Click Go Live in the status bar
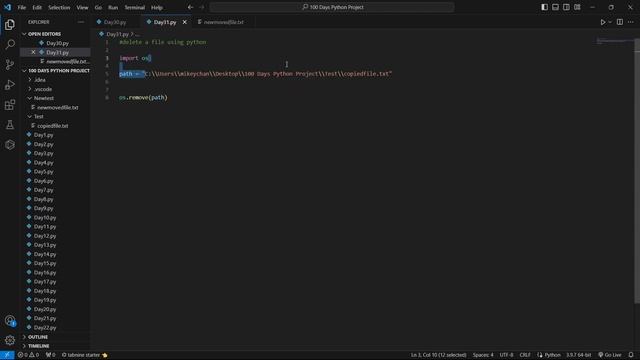The width and height of the screenshot is (640, 360). click(x=610, y=355)
